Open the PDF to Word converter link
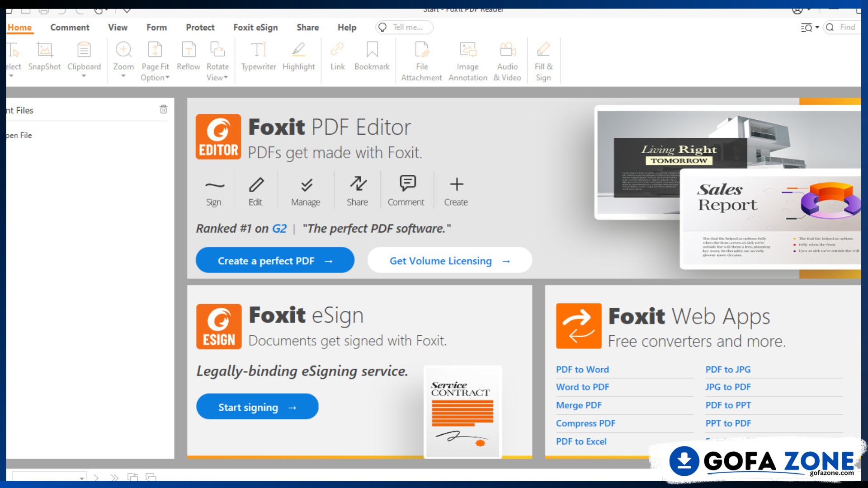The height and width of the screenshot is (488, 868). pos(582,370)
